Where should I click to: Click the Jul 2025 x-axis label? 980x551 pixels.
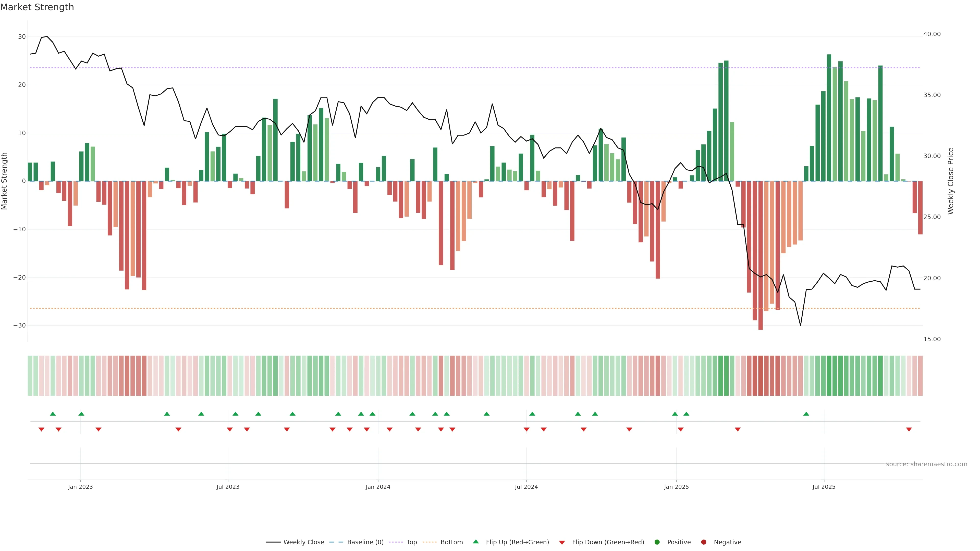(x=824, y=487)
